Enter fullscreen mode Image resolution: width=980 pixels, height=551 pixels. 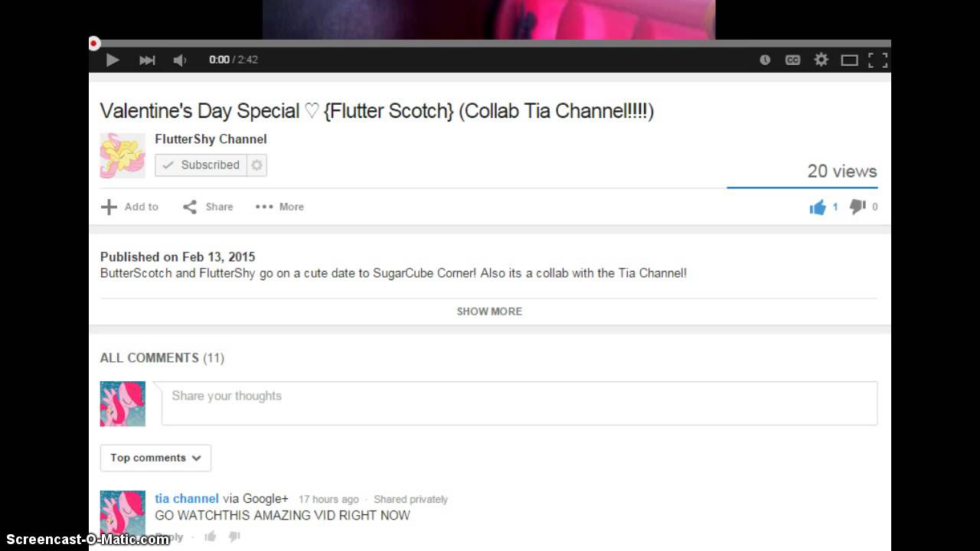click(x=878, y=60)
